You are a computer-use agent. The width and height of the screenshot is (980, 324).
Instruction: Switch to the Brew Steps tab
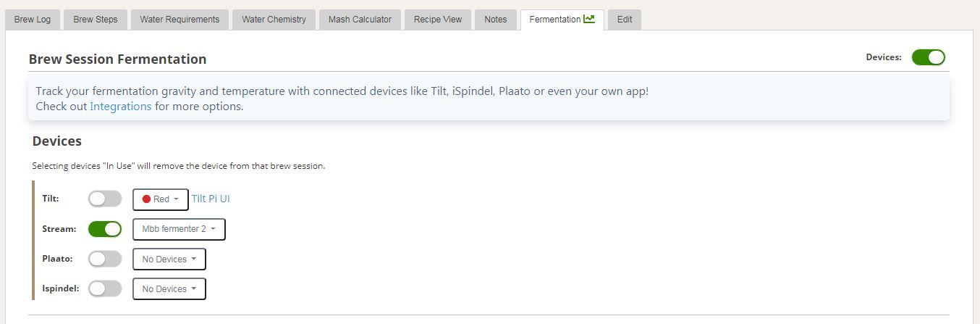[96, 20]
